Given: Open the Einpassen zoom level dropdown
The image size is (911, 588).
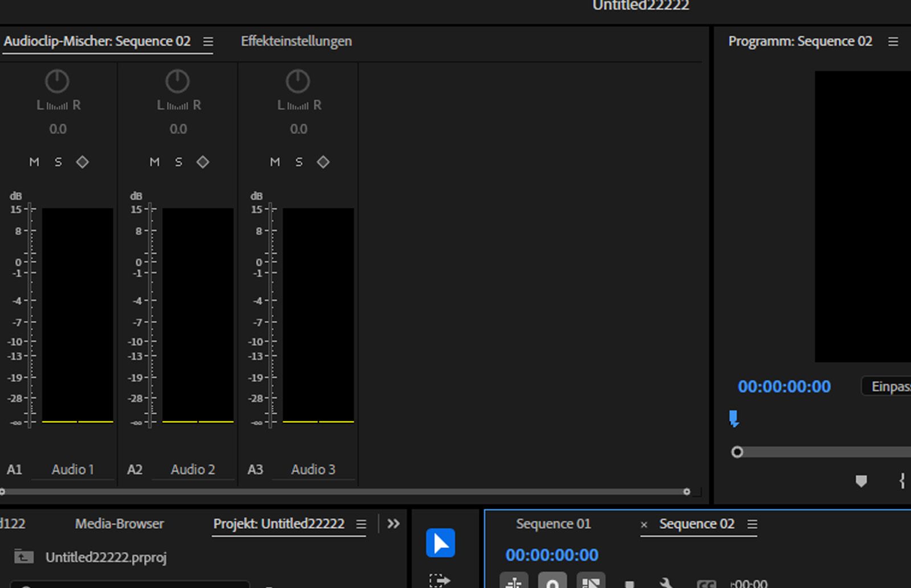Looking at the screenshot, I should pyautogui.click(x=888, y=386).
